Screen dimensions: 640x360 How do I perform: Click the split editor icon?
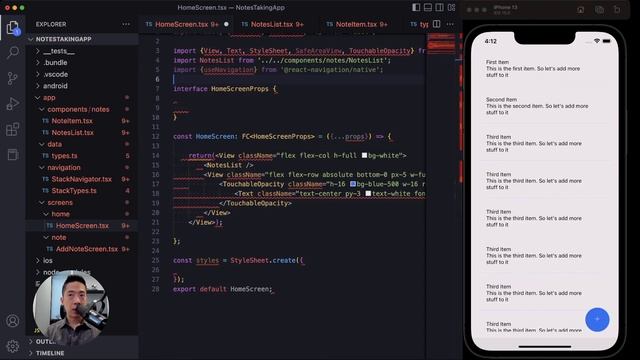(437, 24)
